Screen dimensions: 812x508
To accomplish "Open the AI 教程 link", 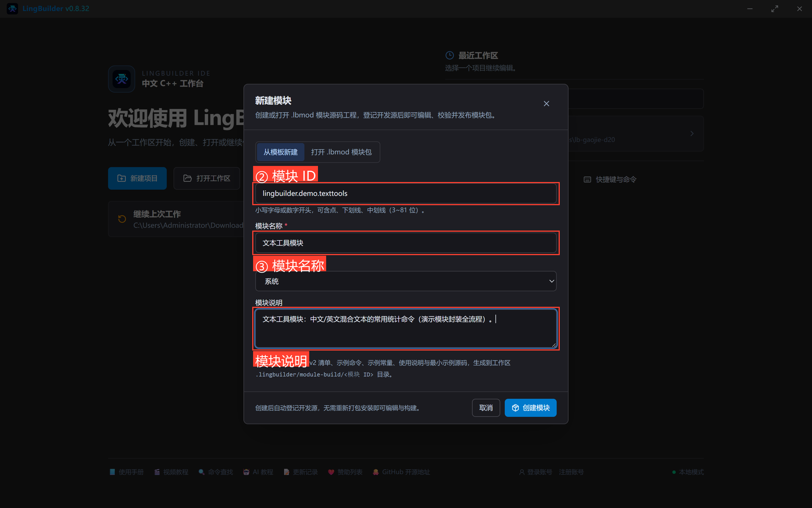I will pyautogui.click(x=258, y=472).
